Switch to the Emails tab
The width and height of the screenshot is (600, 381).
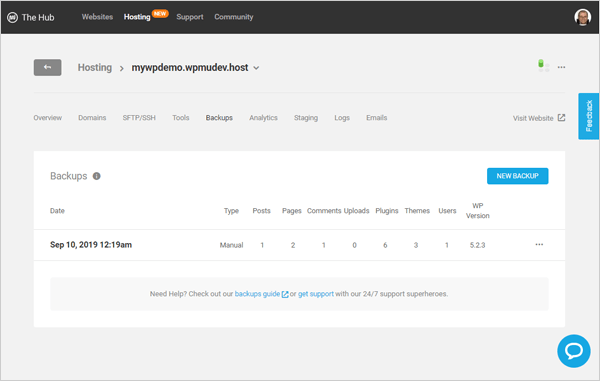(x=377, y=118)
